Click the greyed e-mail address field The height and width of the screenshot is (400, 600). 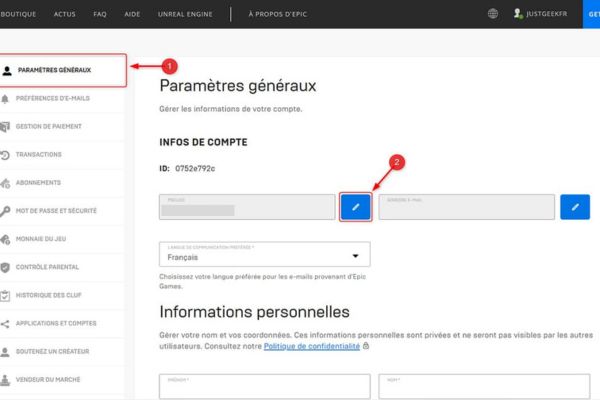point(467,207)
